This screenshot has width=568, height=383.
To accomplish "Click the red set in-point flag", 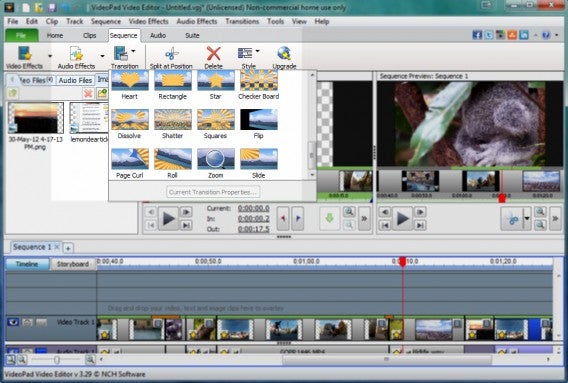I will 283,218.
